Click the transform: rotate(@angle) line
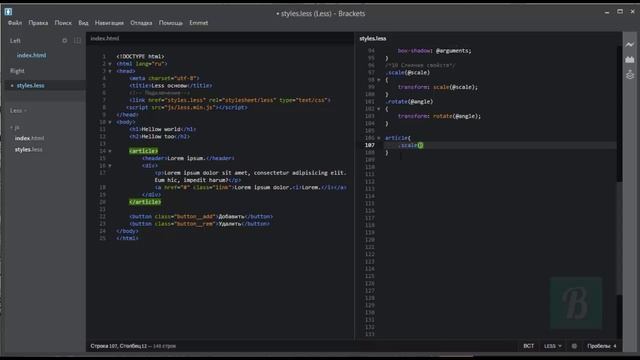 (439, 116)
